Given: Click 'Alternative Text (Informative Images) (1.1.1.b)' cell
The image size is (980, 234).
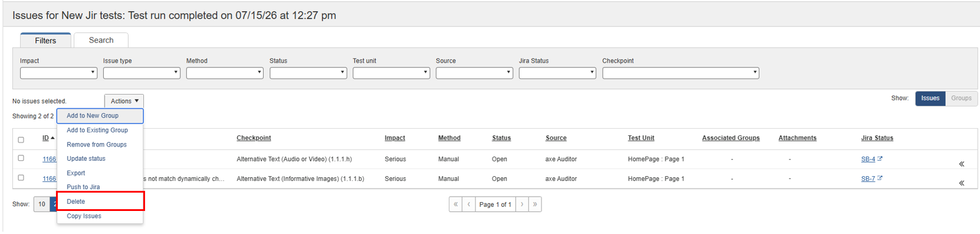Looking at the screenshot, I should click(x=300, y=178).
